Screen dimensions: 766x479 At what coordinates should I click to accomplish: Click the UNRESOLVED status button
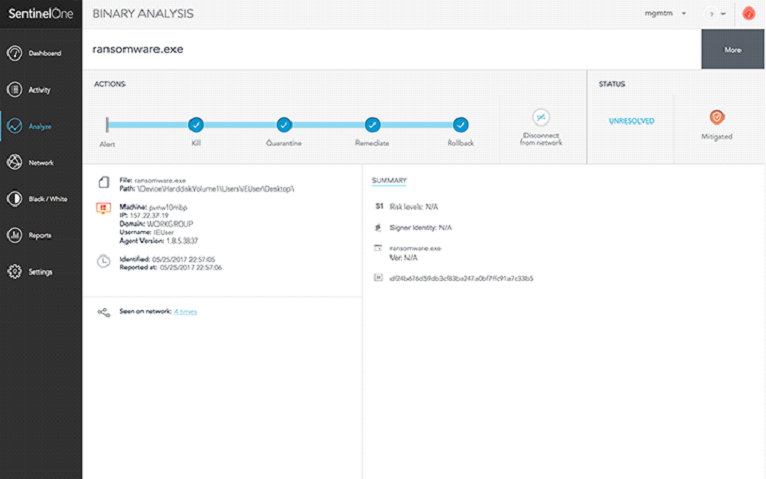(631, 121)
